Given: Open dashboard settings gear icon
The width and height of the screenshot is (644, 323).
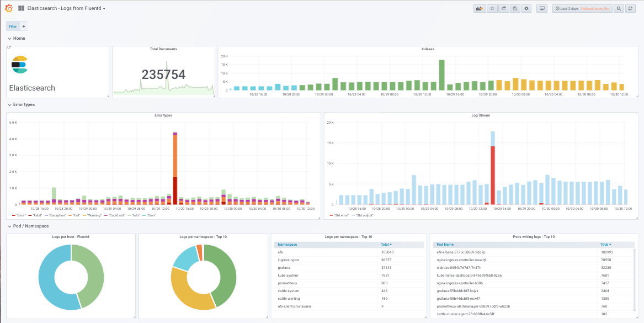Looking at the screenshot, I should pyautogui.click(x=526, y=8).
